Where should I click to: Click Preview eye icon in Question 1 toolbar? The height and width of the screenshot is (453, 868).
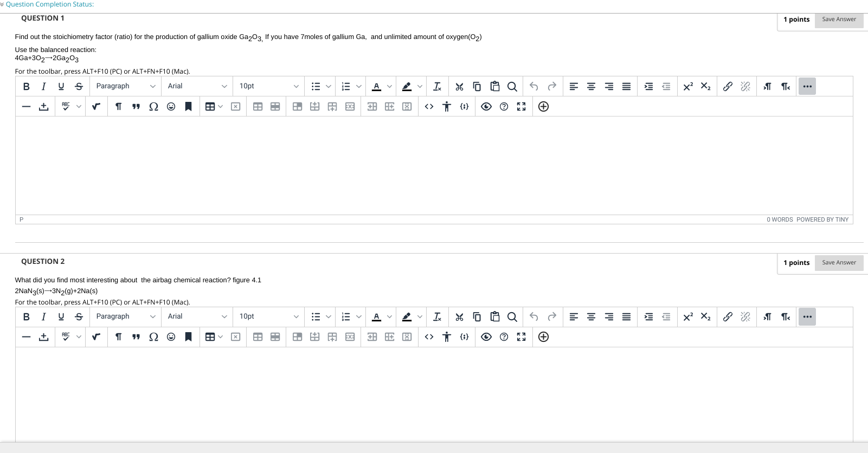click(x=486, y=107)
